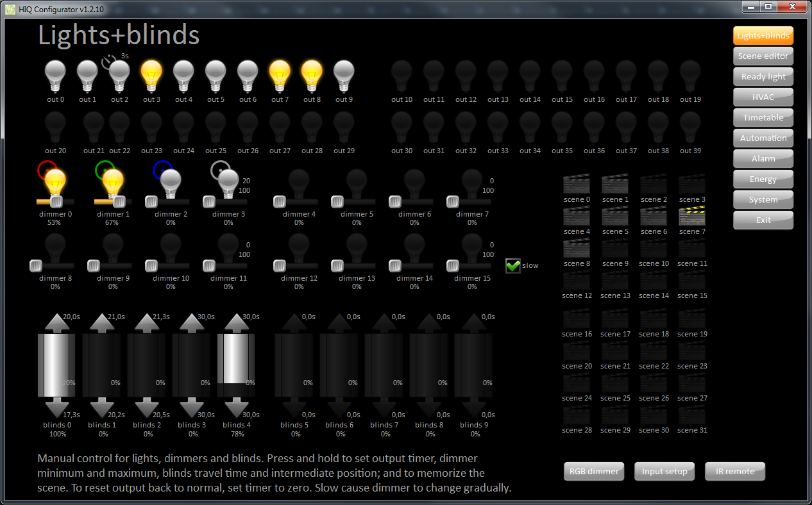Lower blinds 2 with its down arrow

click(147, 408)
